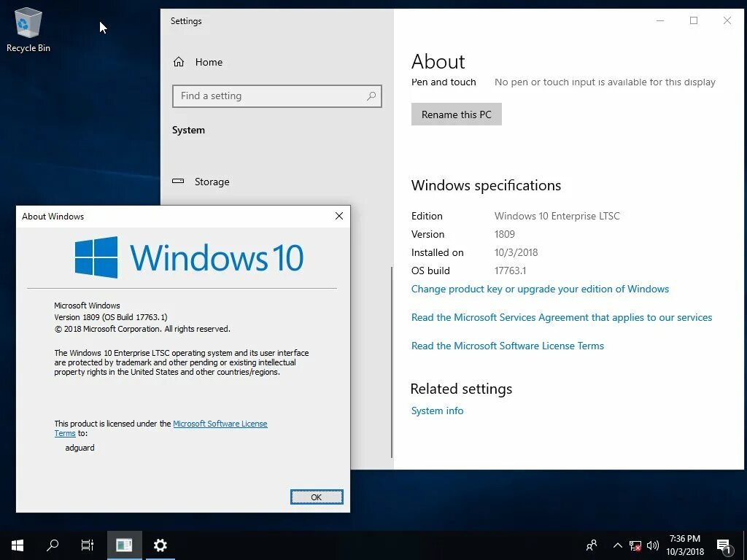Open taskbar search magnifier
Viewport: 747px width, 560px height.
coord(53,545)
